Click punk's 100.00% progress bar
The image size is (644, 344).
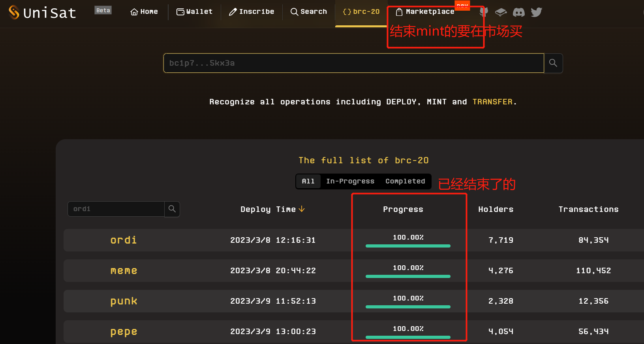[x=408, y=307]
